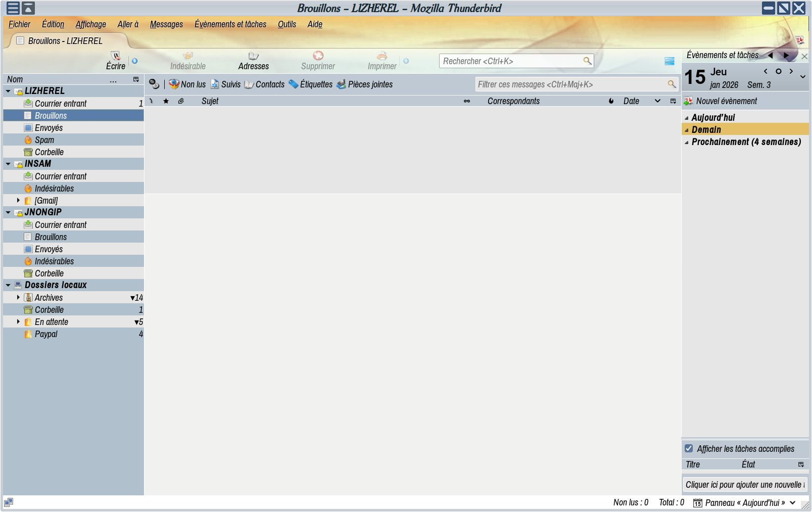Open the task list column picker icon
Viewport: 812px width, 512px height.
[801, 464]
